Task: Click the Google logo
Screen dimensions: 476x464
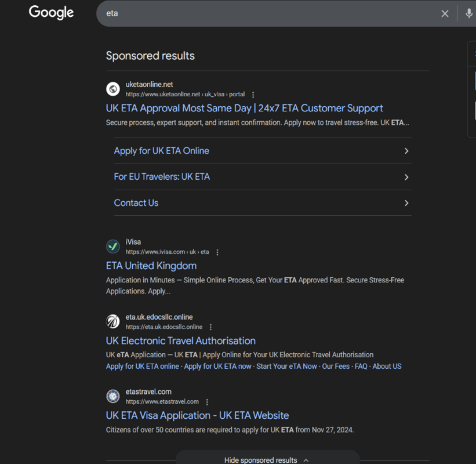Action: point(51,13)
